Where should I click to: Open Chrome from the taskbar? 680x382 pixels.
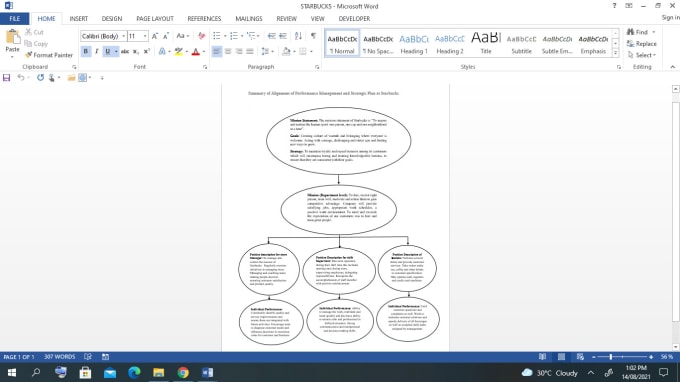click(183, 372)
